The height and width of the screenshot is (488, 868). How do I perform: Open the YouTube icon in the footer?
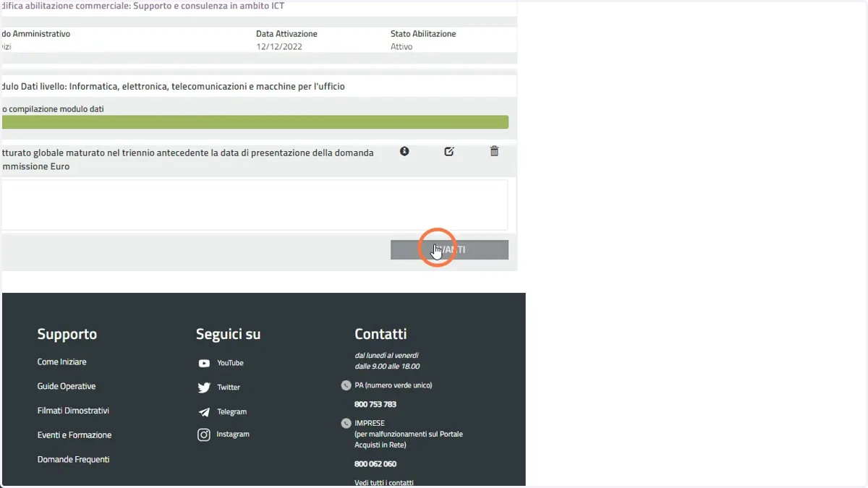[x=204, y=363]
